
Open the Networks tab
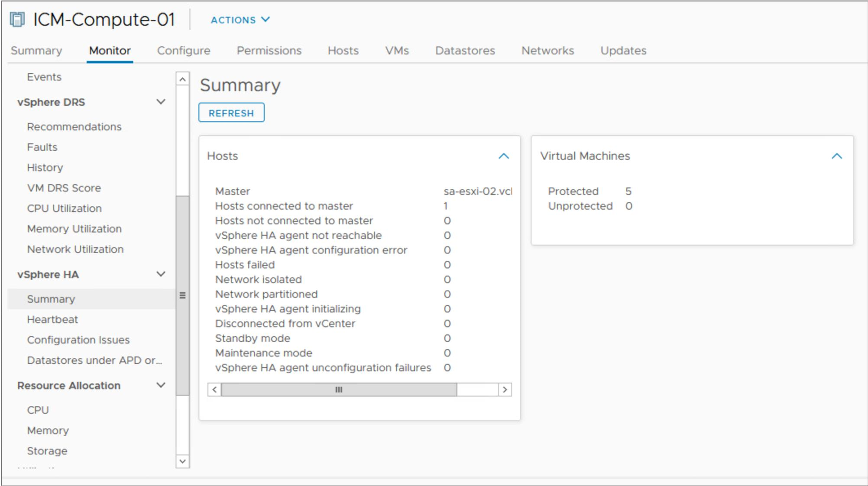(x=547, y=51)
